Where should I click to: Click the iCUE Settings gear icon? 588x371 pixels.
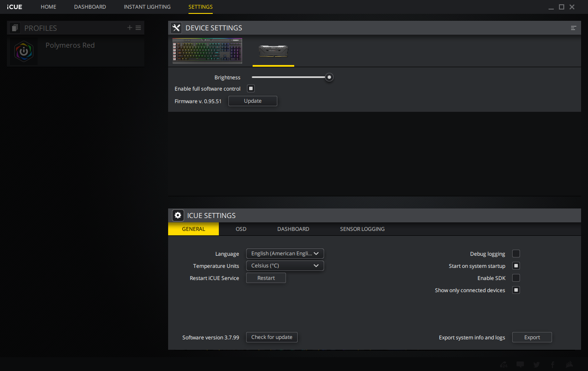tap(178, 215)
